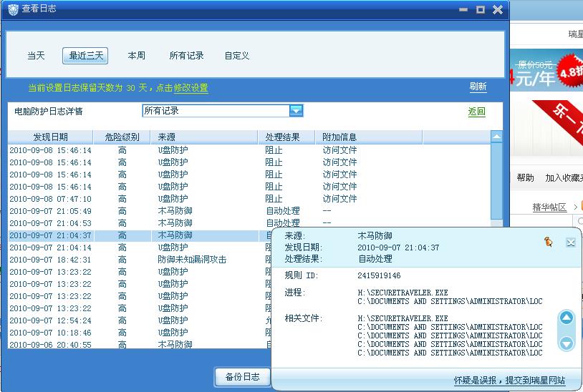Sort by 危险级别 column header

(x=122, y=137)
